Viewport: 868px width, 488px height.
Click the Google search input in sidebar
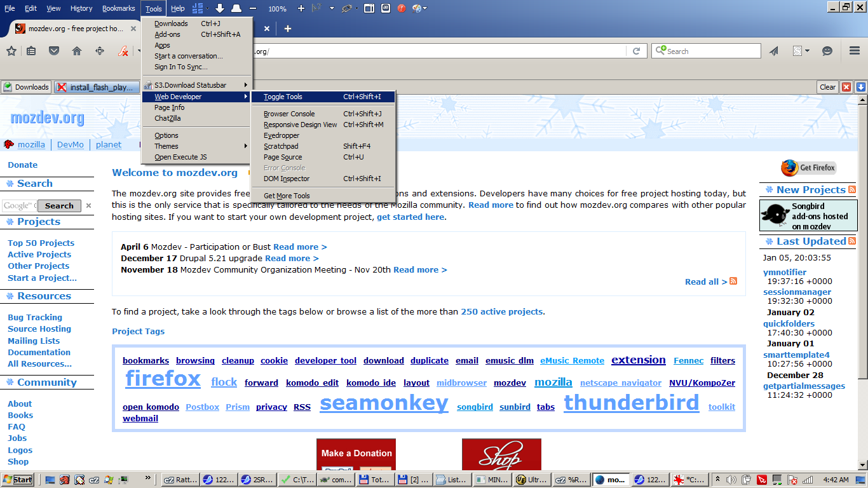point(19,206)
